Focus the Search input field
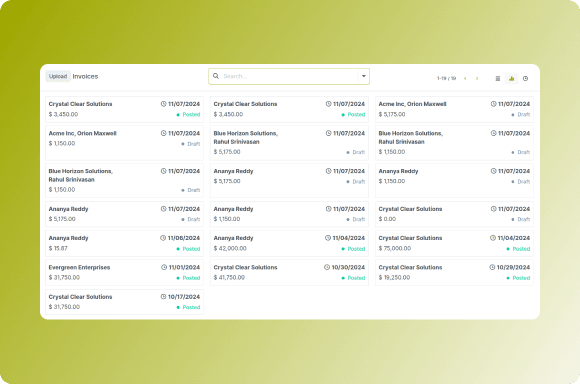Screen dimensions: 580x384 (289, 76)
